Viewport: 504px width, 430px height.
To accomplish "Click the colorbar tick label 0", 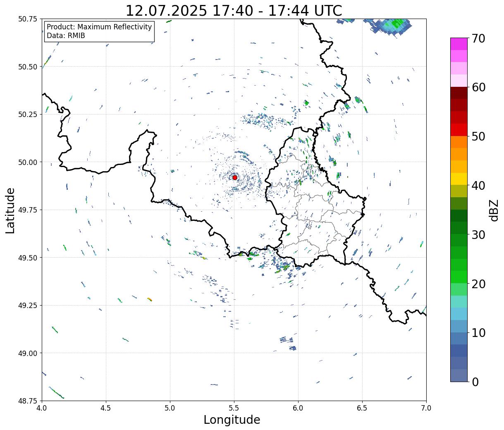I will point(475,382).
